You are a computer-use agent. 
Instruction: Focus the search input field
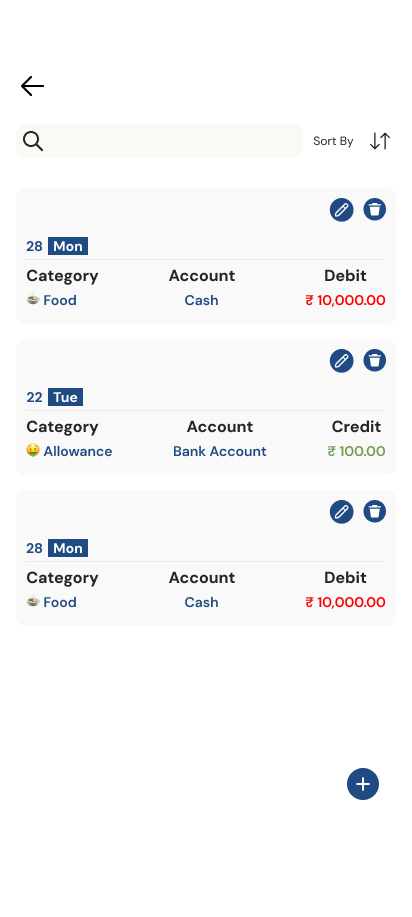tap(159, 141)
